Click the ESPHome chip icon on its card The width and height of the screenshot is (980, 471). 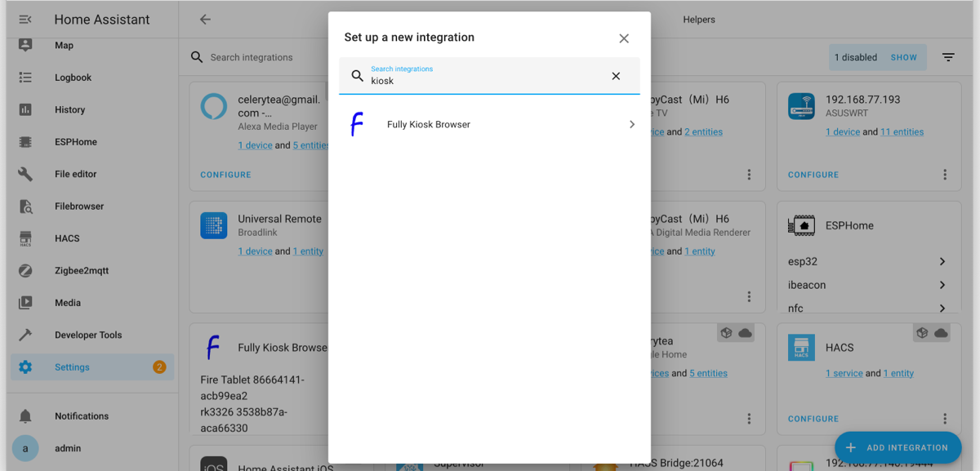coord(801,225)
